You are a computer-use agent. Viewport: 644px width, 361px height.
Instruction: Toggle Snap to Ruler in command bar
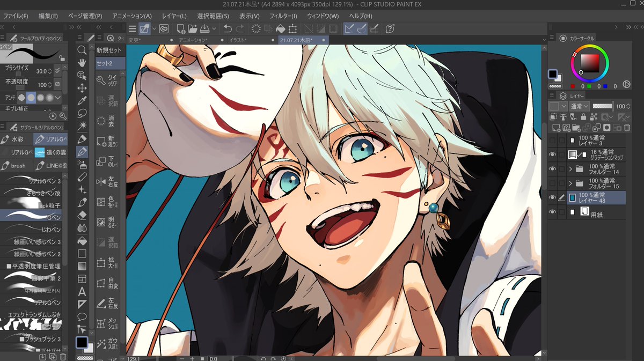click(x=349, y=28)
